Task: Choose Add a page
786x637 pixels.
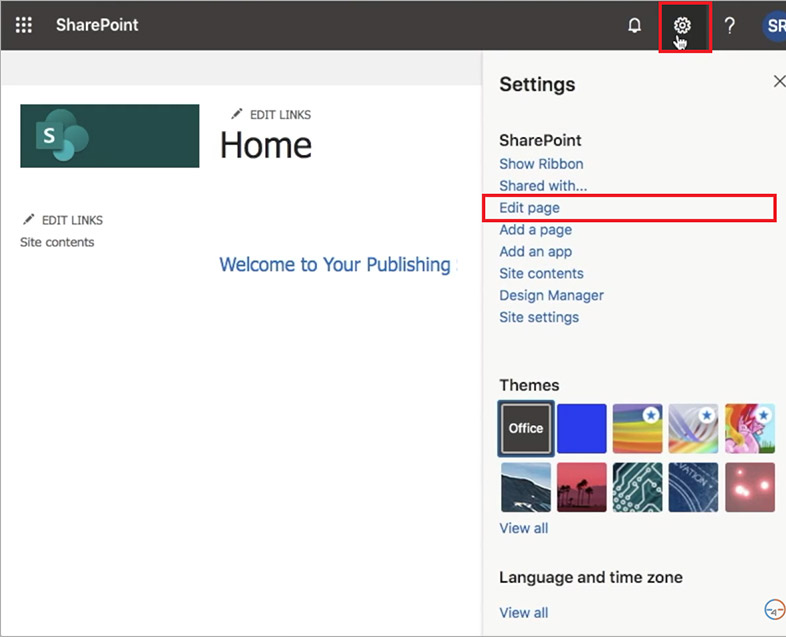Action: tap(535, 230)
